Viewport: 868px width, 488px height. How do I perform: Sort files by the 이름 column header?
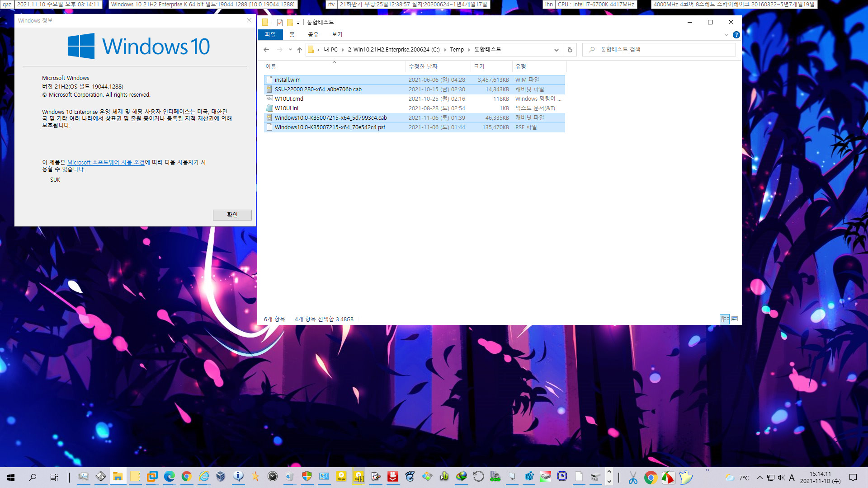click(335, 66)
